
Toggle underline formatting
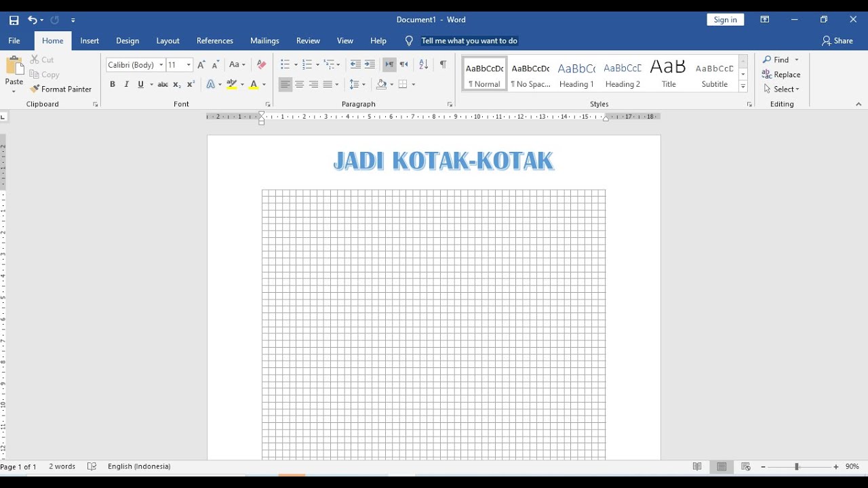[141, 85]
